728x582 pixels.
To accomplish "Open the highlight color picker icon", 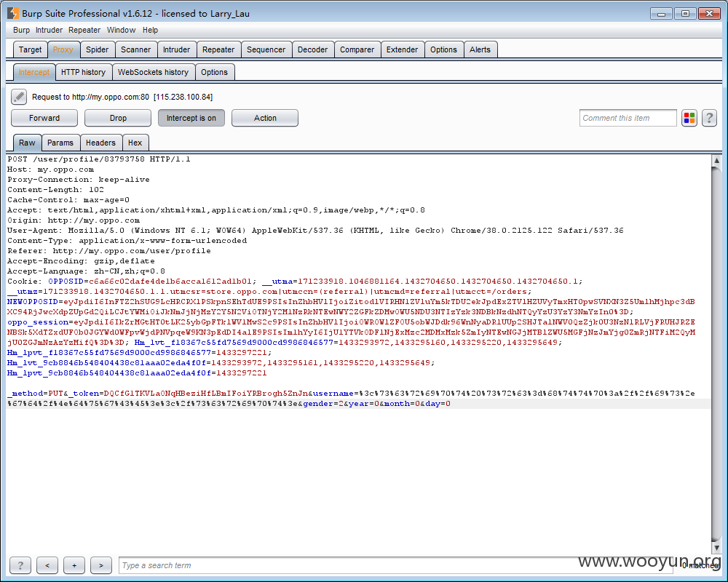I will (689, 118).
